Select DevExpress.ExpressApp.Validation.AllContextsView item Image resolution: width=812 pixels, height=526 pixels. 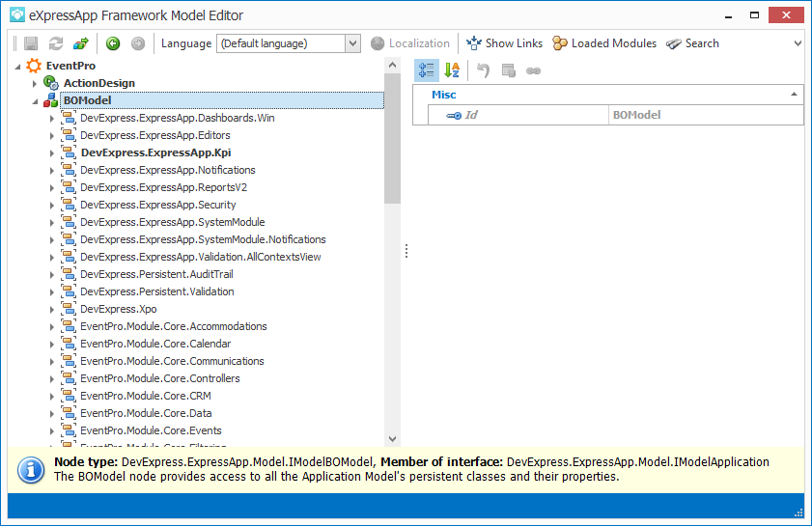tap(201, 257)
